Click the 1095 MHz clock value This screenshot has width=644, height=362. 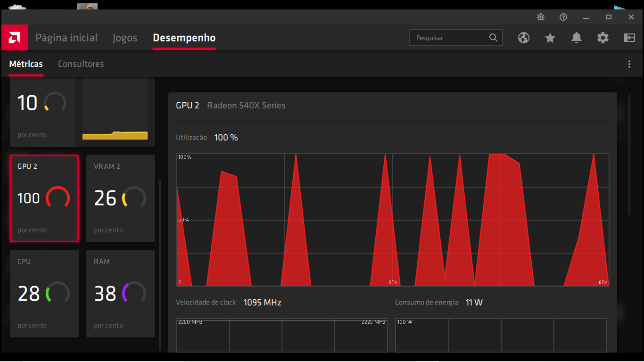pyautogui.click(x=262, y=303)
